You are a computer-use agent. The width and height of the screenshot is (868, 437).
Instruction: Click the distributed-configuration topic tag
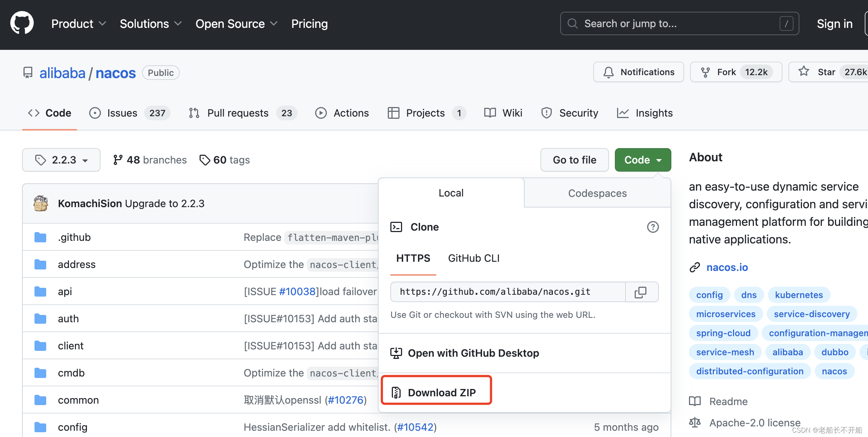point(750,371)
